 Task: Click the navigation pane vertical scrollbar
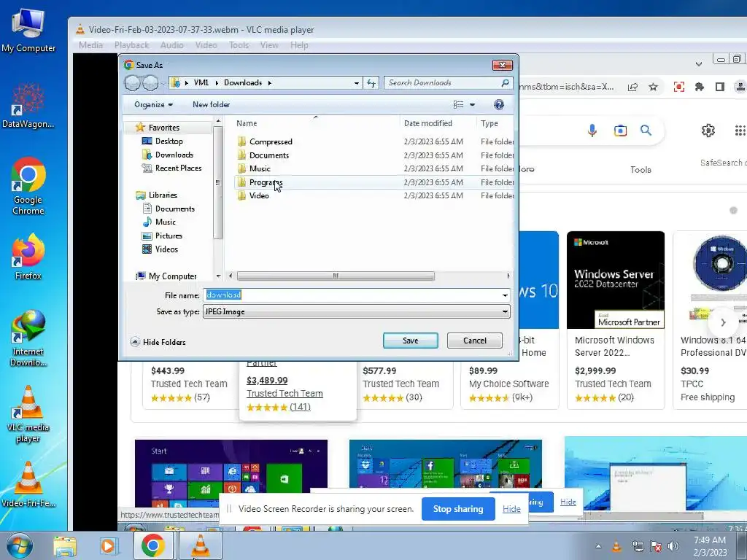pos(218,183)
